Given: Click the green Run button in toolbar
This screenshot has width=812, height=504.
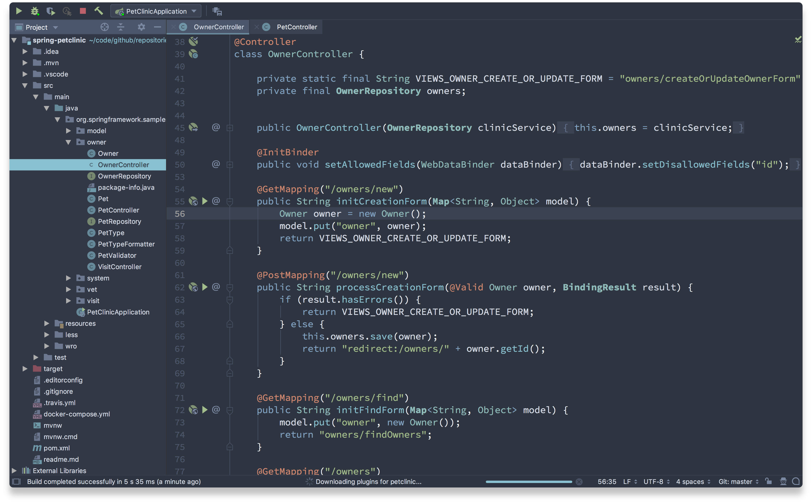Looking at the screenshot, I should point(19,11).
